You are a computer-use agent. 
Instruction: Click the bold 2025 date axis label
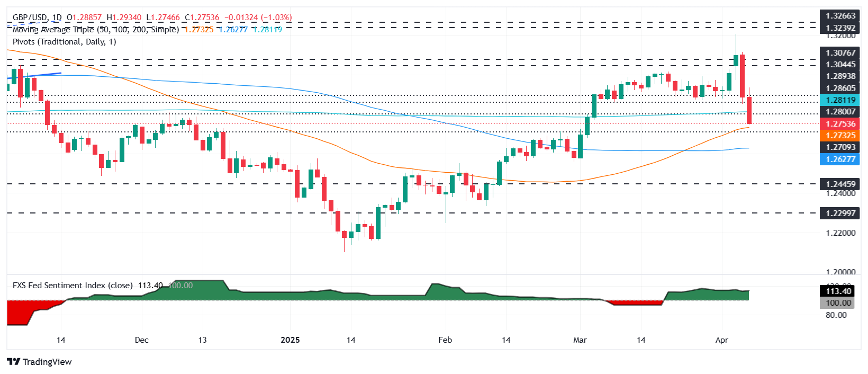(x=290, y=340)
